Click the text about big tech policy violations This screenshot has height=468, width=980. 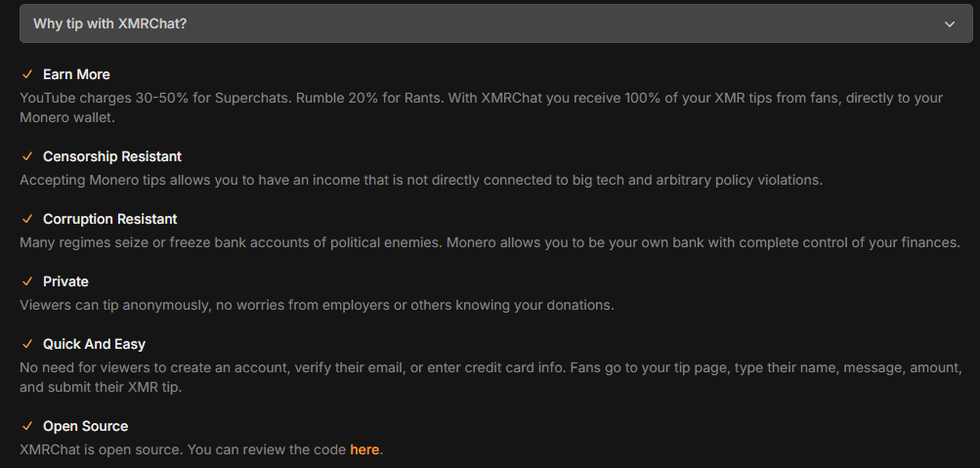(421, 180)
